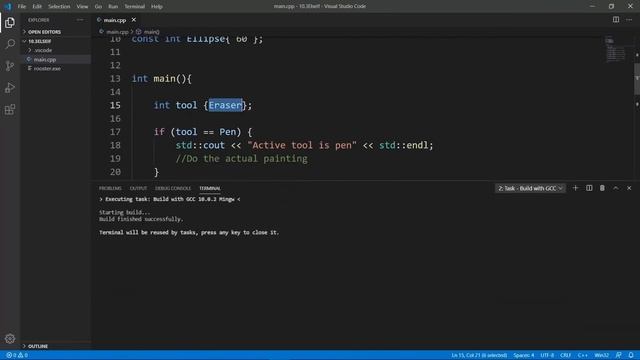Open the Manage gear menu
This screenshot has width=640, height=360.
pos(10,338)
